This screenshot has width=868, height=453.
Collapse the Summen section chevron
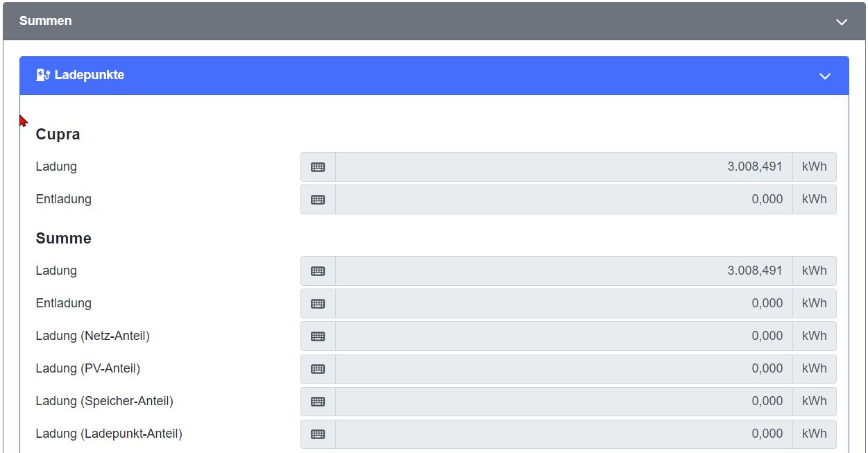(x=842, y=22)
